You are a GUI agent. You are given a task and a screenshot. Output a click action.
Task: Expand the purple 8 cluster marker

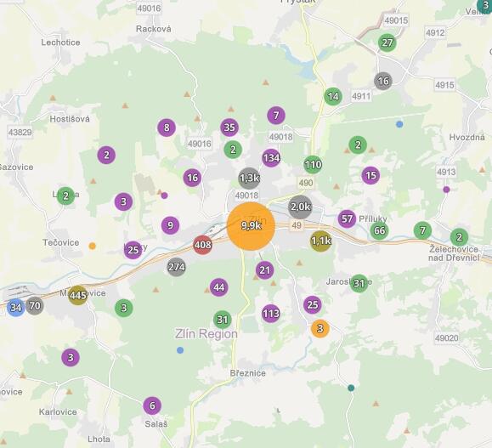tap(167, 128)
